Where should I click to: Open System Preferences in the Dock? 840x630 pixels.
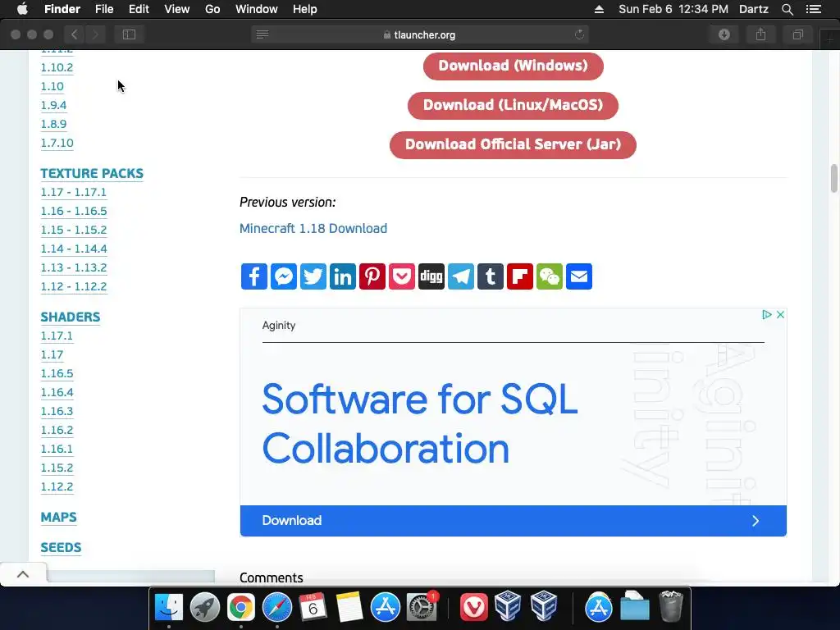(422, 607)
